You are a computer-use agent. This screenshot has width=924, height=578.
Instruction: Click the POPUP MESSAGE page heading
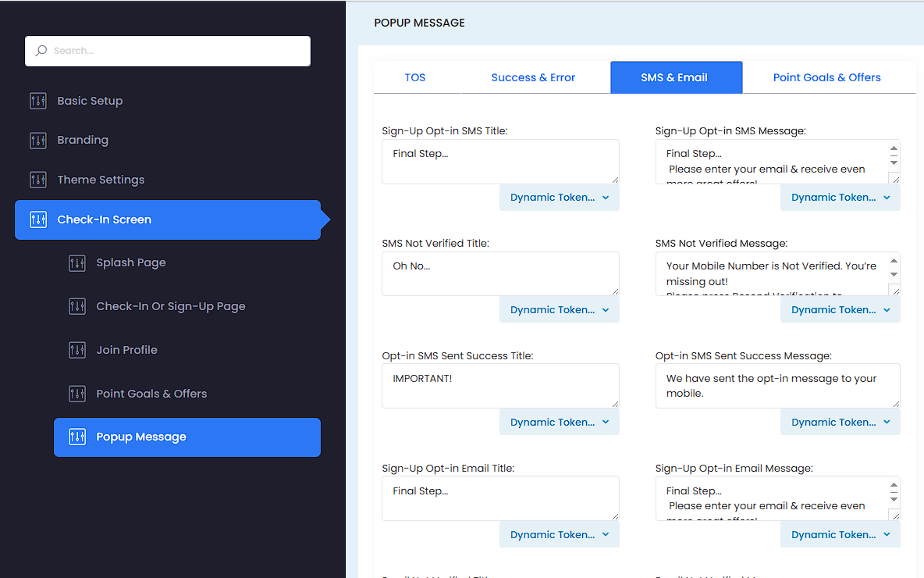[x=420, y=23]
